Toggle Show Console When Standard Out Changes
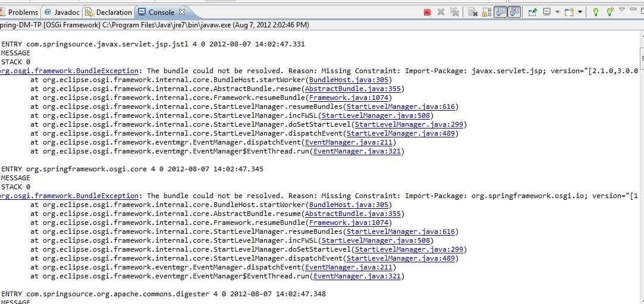This screenshot has width=644, height=304. point(500,12)
